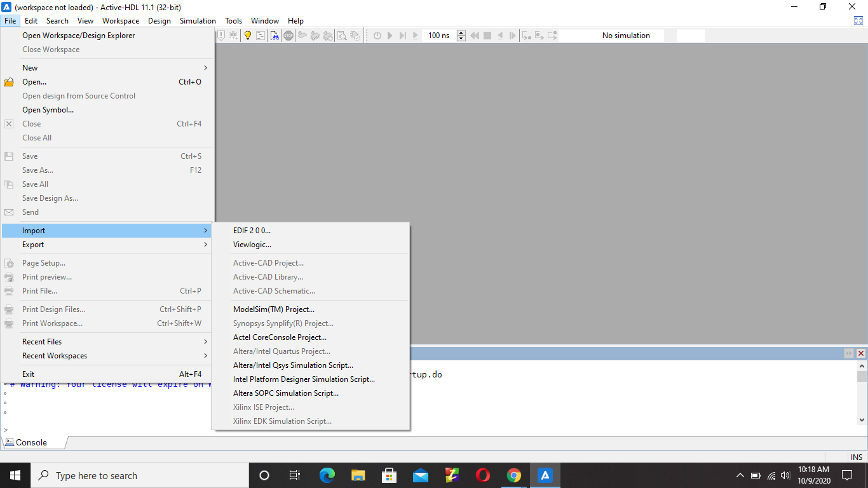The image size is (868, 488).
Task: Click the volume icon in system tray
Action: click(785, 475)
